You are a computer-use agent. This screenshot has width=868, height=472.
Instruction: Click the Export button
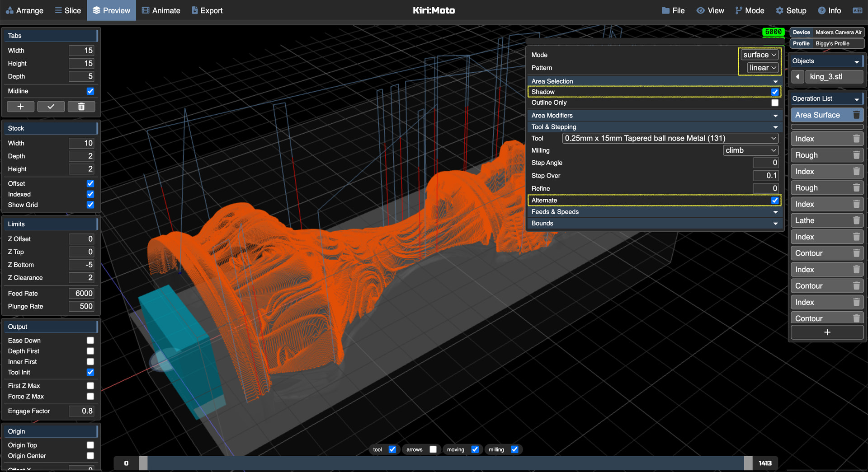(207, 10)
